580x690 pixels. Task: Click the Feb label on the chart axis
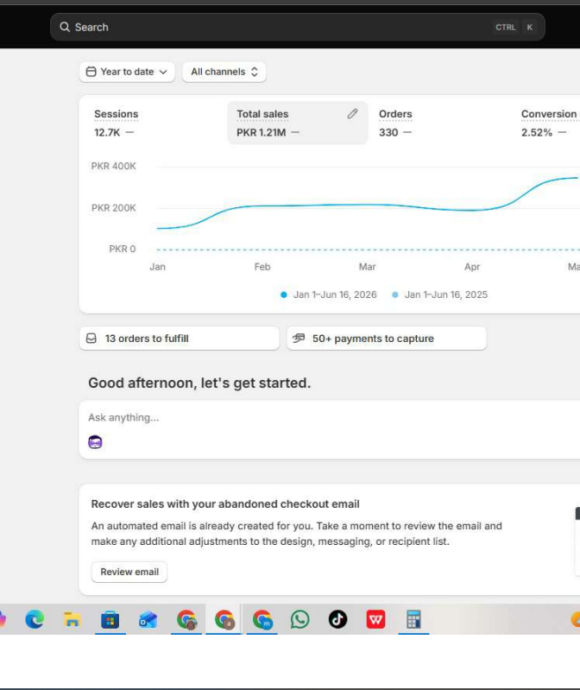(x=262, y=267)
